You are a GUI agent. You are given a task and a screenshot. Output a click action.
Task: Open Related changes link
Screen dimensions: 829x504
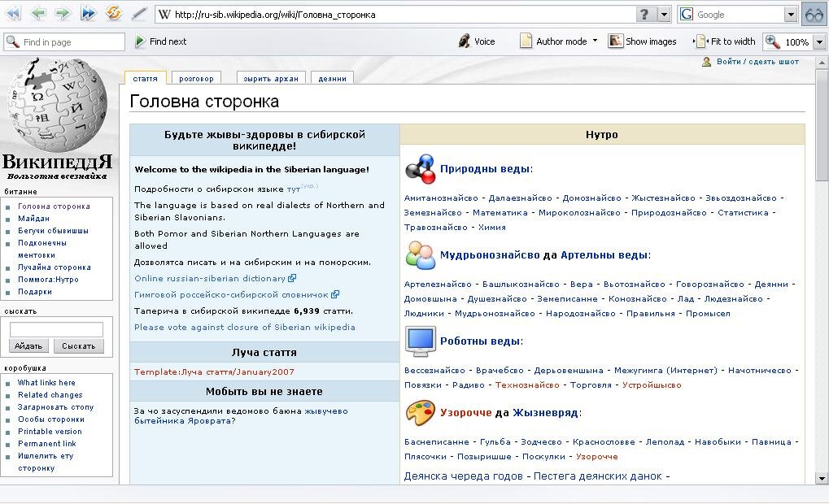click(50, 394)
